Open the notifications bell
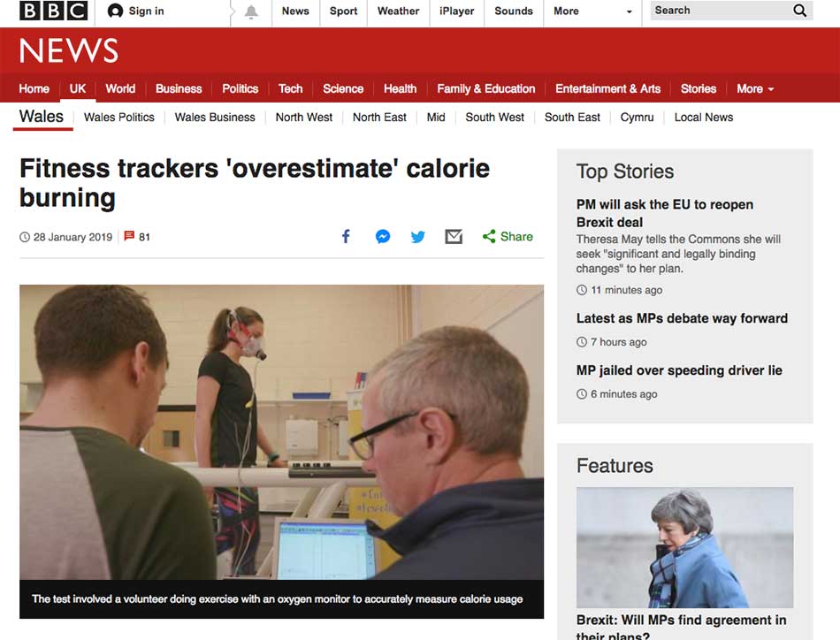Screen dimensions: 840x640 pos(251,11)
